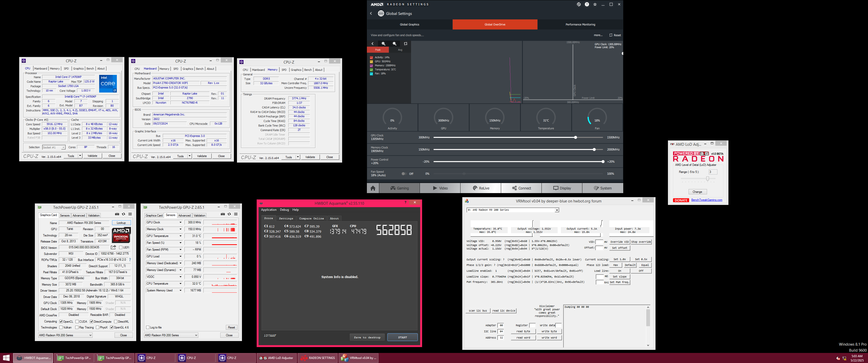Click START in HWBOT Aquamark
The height and width of the screenshot is (363, 868).
(403, 337)
